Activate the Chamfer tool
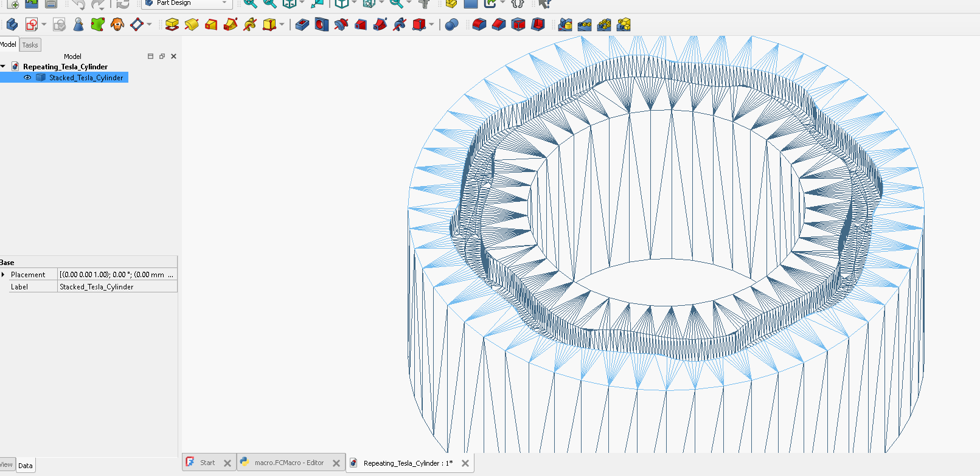Viewport: 980px width, 476px height. [499, 25]
